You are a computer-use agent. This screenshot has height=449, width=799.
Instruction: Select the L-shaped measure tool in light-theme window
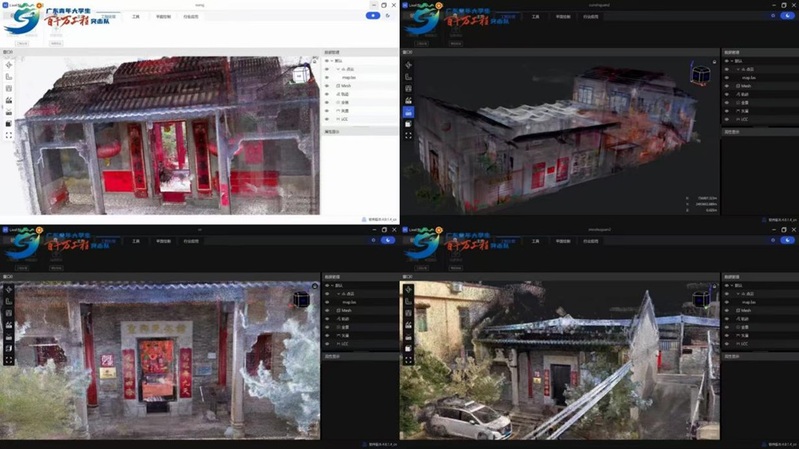(x=9, y=77)
